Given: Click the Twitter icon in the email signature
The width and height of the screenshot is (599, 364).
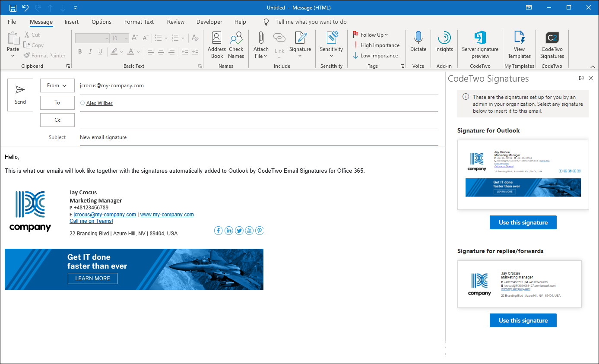Looking at the screenshot, I should point(239,231).
